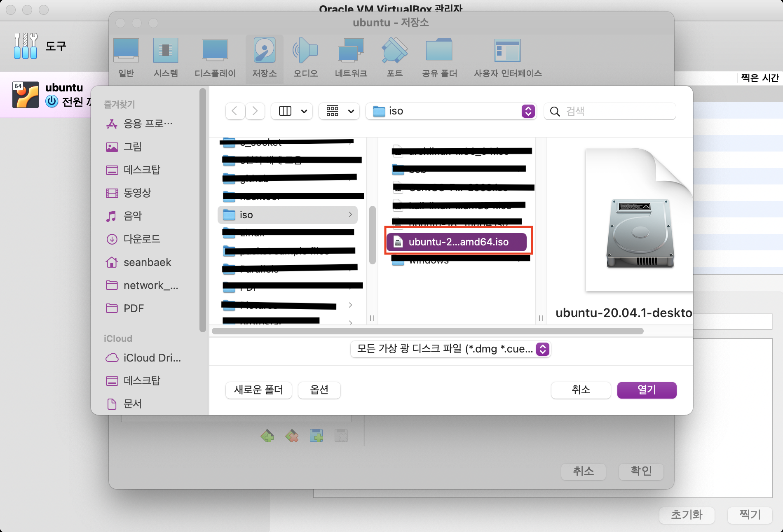Click the column view icon
Viewport: 783px width, 532px height.
coord(285,111)
